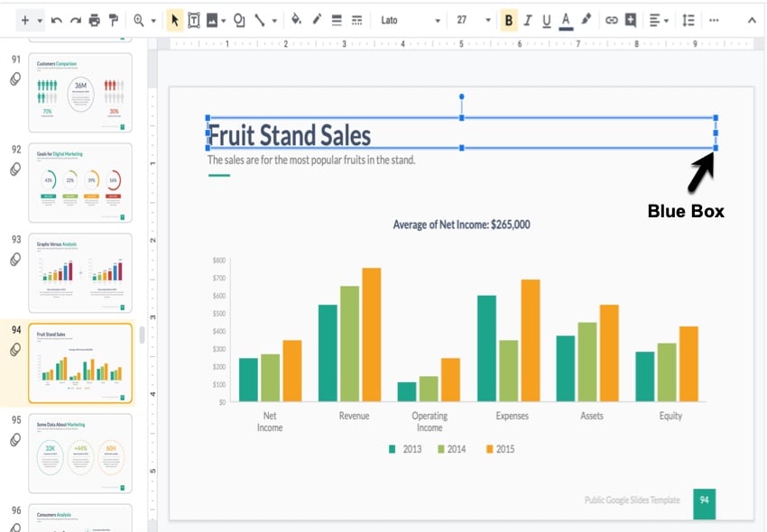Collapse the toolbar with the up chevron
Viewport: 767px width, 532px height.
[x=752, y=20]
